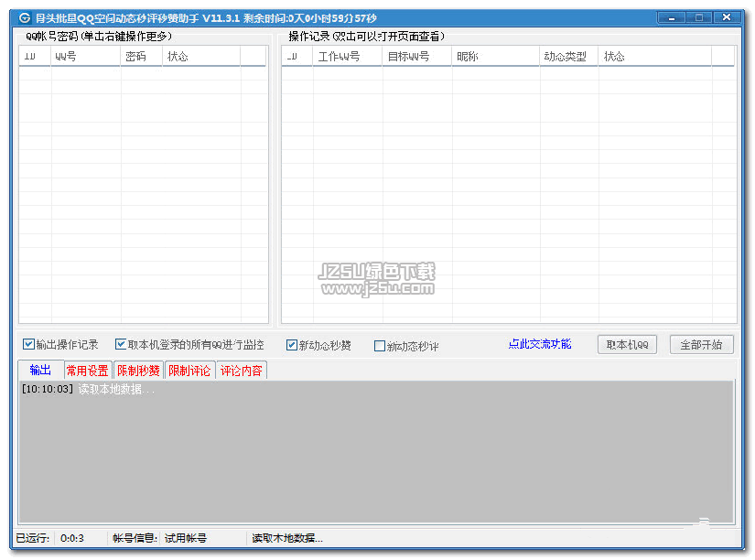Show the 评论内容 tab
Viewport: 755px width, 560px height.
pos(241,371)
